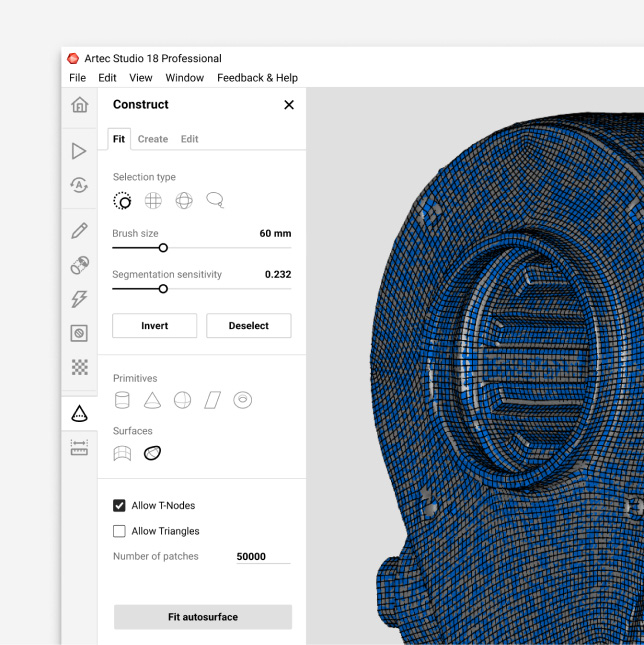Open the Scan play icon in the sidebar

tap(79, 151)
